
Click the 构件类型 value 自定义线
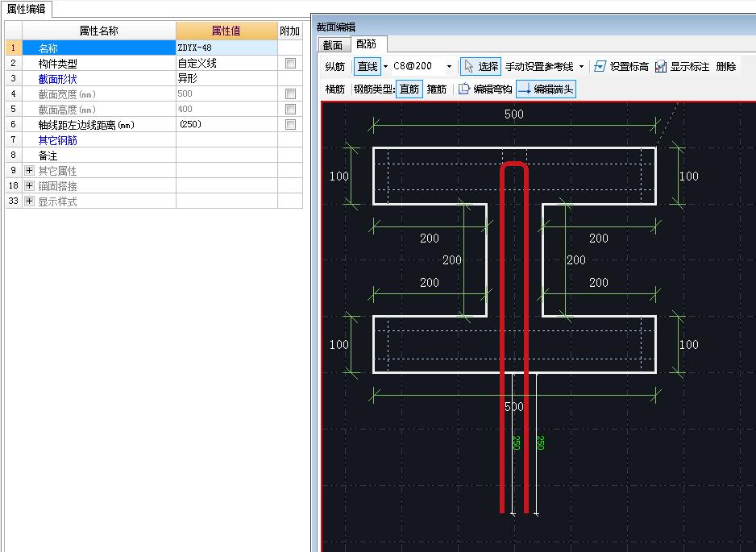point(226,63)
